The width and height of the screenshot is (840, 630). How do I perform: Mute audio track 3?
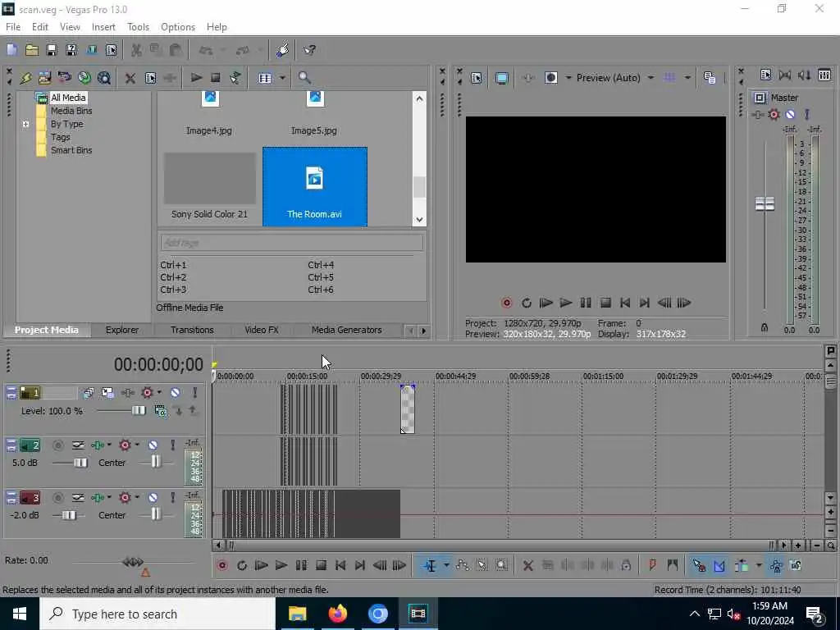[153, 498]
